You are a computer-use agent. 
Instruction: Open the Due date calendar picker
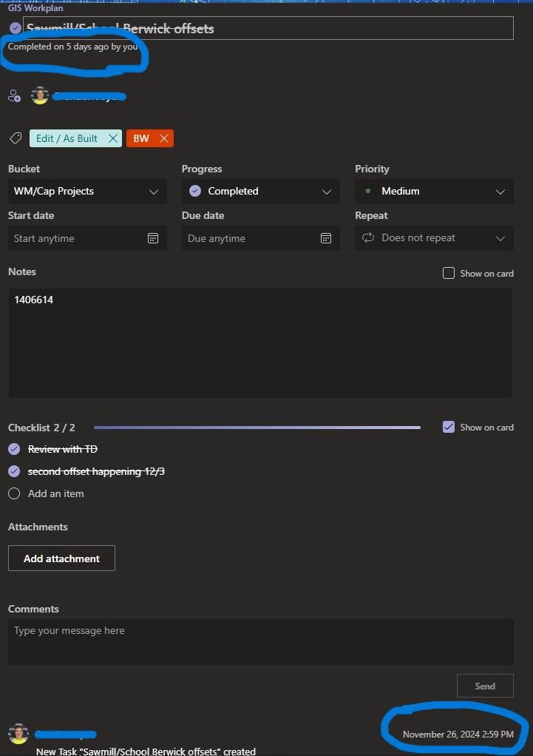click(x=326, y=238)
